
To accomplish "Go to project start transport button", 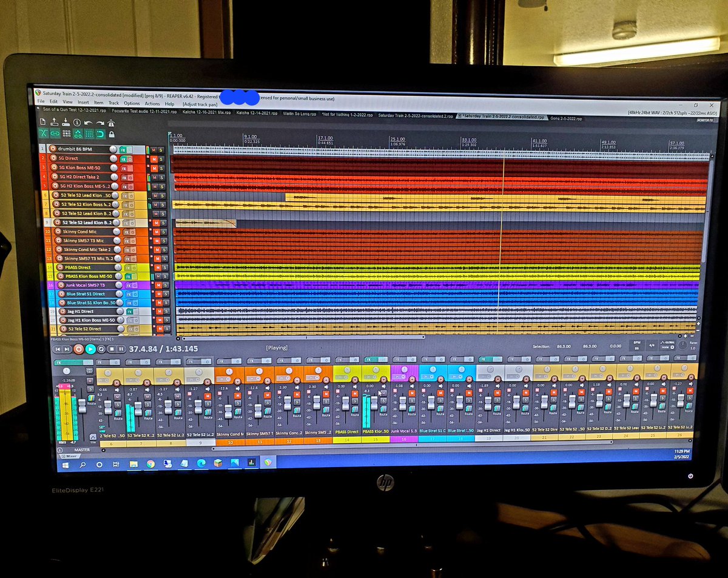I will click(x=58, y=349).
